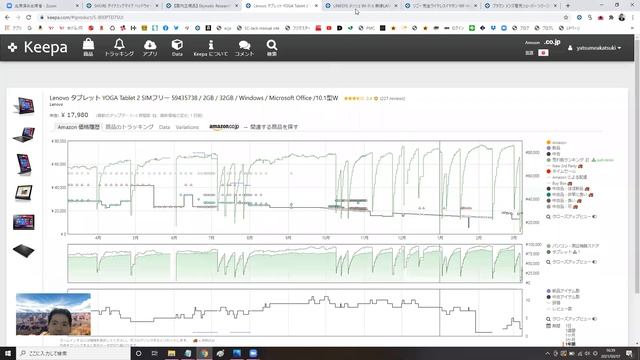Toggle the New 3rd Party series

pyautogui.click(x=564, y=166)
